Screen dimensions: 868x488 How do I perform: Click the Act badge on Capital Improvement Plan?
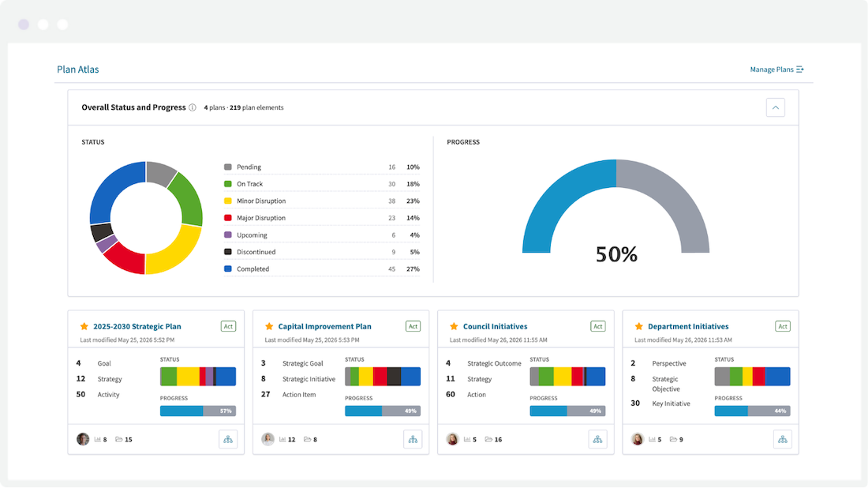(x=413, y=326)
